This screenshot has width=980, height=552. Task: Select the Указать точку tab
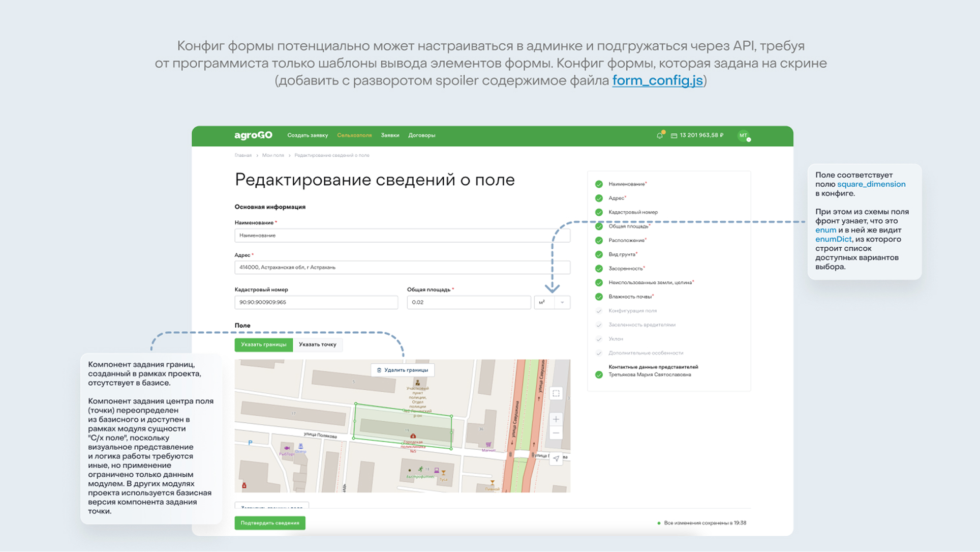point(318,344)
